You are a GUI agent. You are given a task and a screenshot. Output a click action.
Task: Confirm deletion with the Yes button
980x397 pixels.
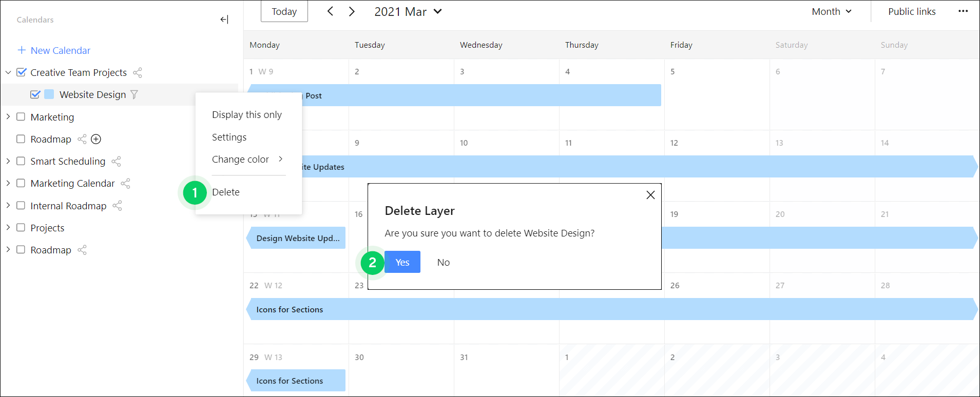pos(402,262)
